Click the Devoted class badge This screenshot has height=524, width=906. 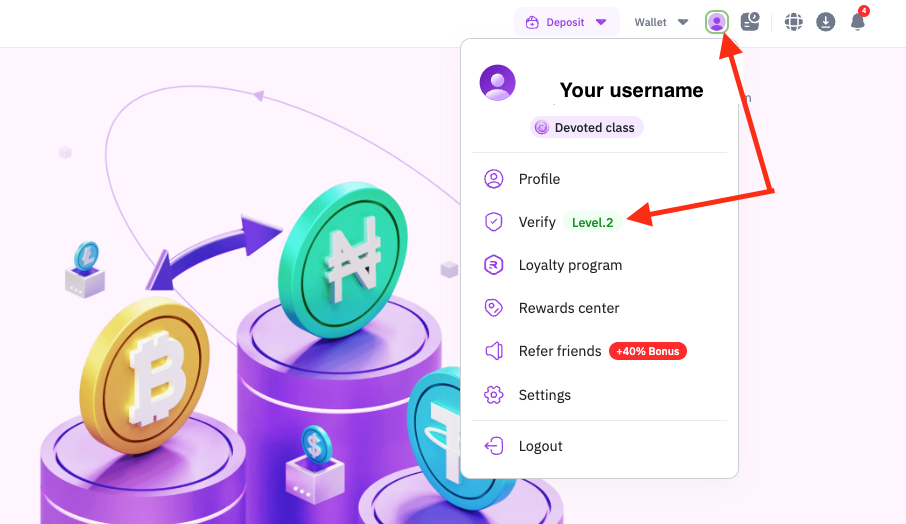click(586, 128)
